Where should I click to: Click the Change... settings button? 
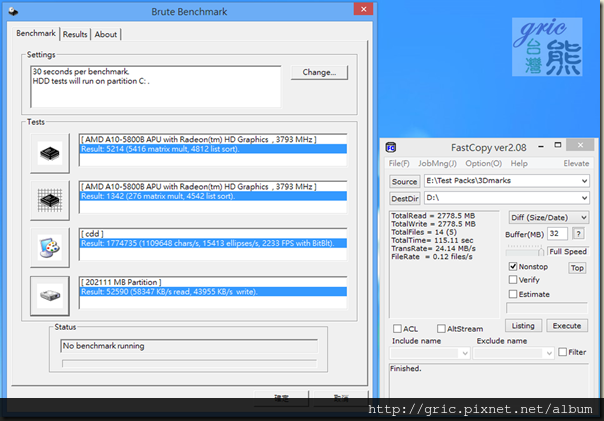tap(319, 72)
